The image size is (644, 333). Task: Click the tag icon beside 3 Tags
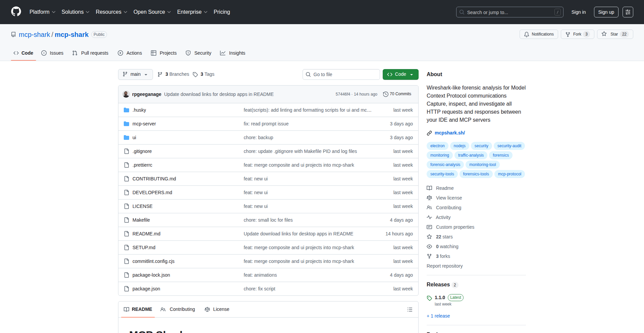195,74
